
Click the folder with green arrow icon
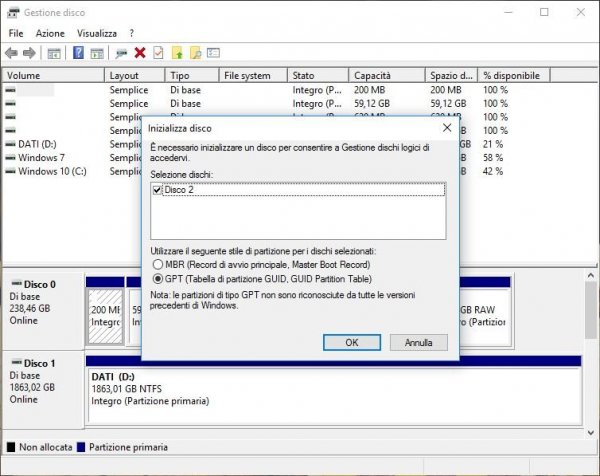click(177, 53)
